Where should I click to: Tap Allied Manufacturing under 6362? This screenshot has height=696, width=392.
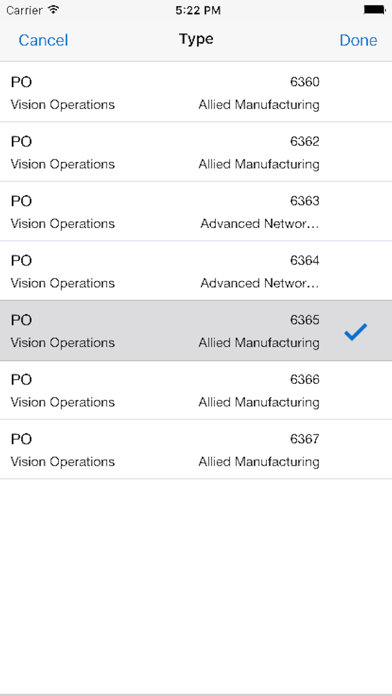(259, 164)
